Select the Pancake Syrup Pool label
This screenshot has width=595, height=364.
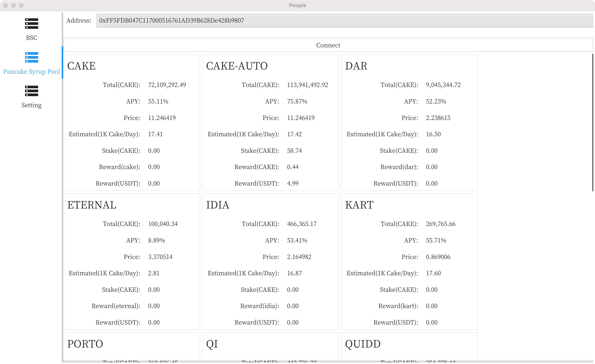pos(31,71)
